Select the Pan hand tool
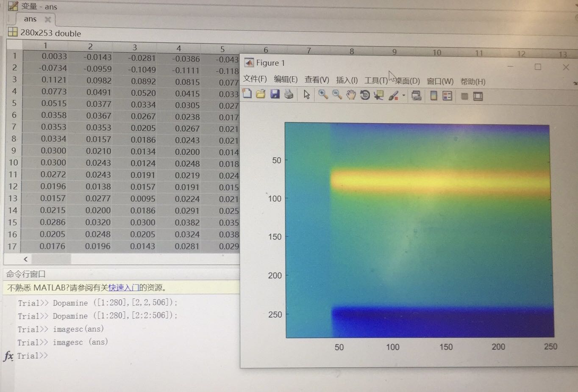 point(351,95)
